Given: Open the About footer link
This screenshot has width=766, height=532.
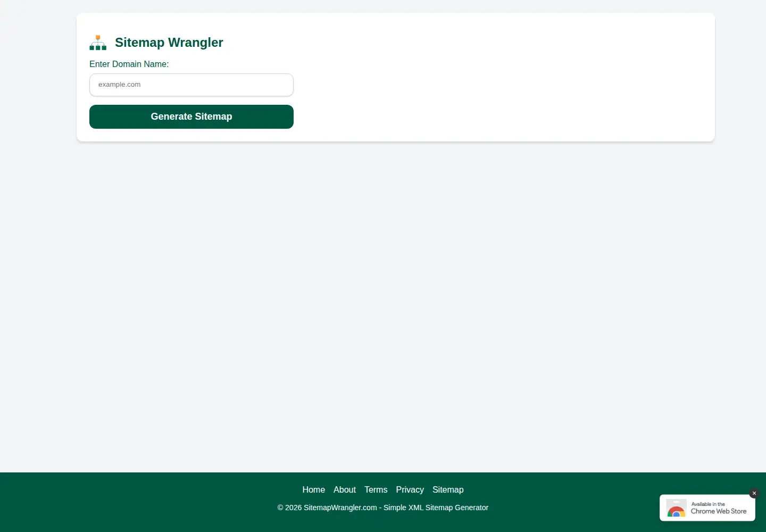Looking at the screenshot, I should tap(345, 489).
